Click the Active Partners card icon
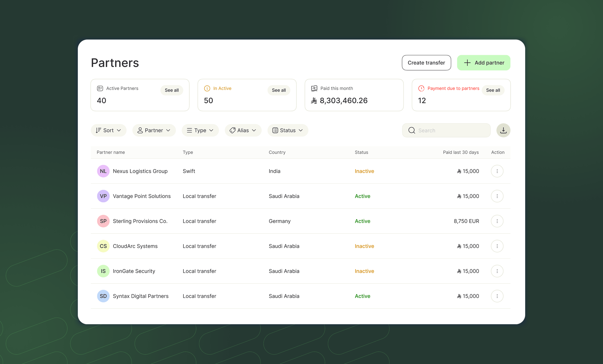Viewport: 603px width, 364px height. (x=100, y=88)
